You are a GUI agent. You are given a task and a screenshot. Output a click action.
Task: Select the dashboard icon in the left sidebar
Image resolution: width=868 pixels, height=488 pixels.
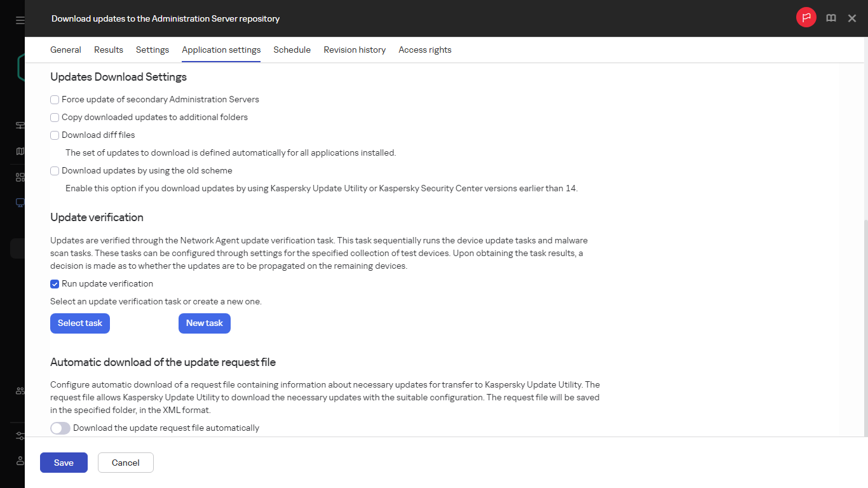(x=19, y=125)
